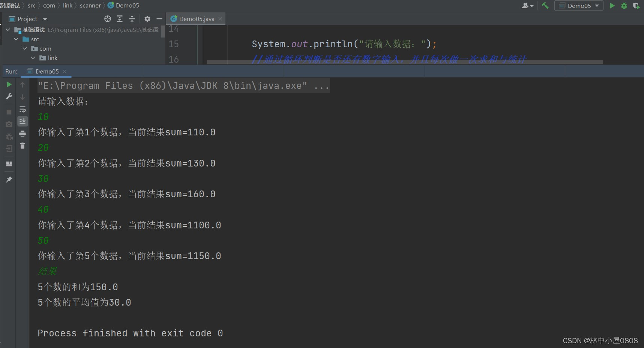The image size is (644, 348).
Task: Collapse the link package node
Action: pyautogui.click(x=33, y=58)
